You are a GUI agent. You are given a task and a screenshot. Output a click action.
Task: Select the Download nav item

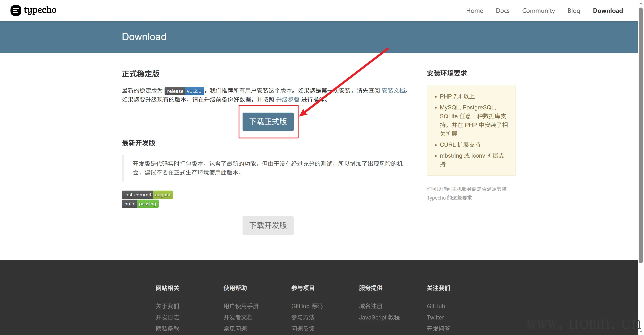pyautogui.click(x=608, y=10)
